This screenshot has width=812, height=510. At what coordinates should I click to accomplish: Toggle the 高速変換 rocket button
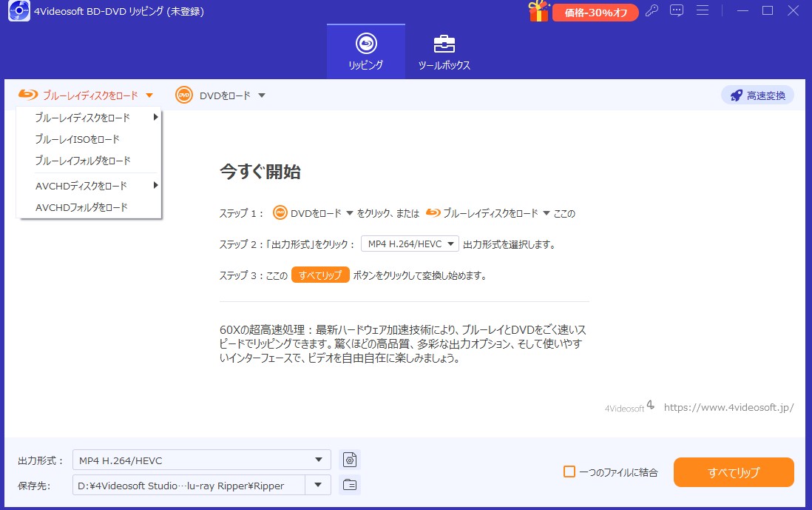click(757, 95)
